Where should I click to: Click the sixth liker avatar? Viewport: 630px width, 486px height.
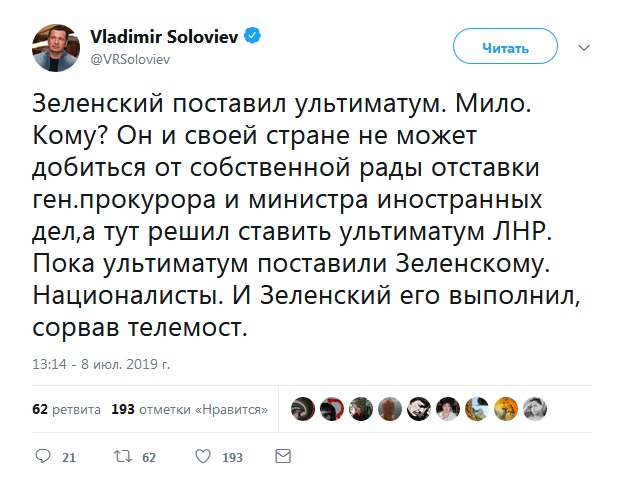coord(450,408)
